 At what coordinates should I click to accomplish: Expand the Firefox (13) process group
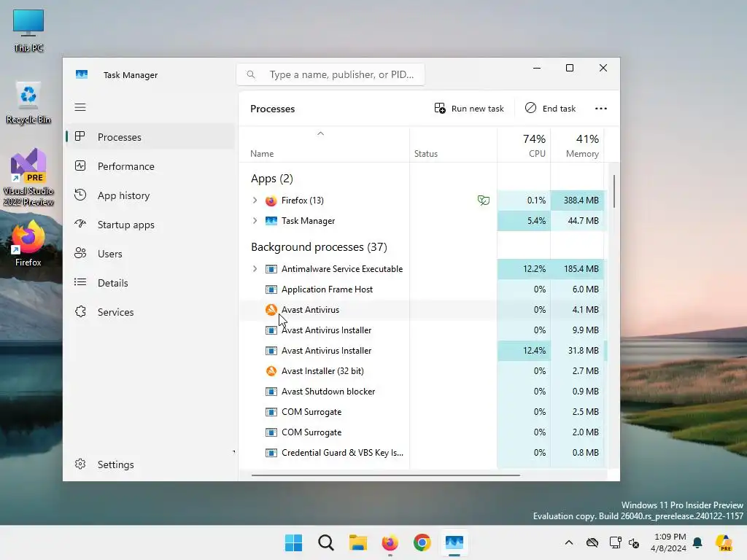click(x=255, y=201)
